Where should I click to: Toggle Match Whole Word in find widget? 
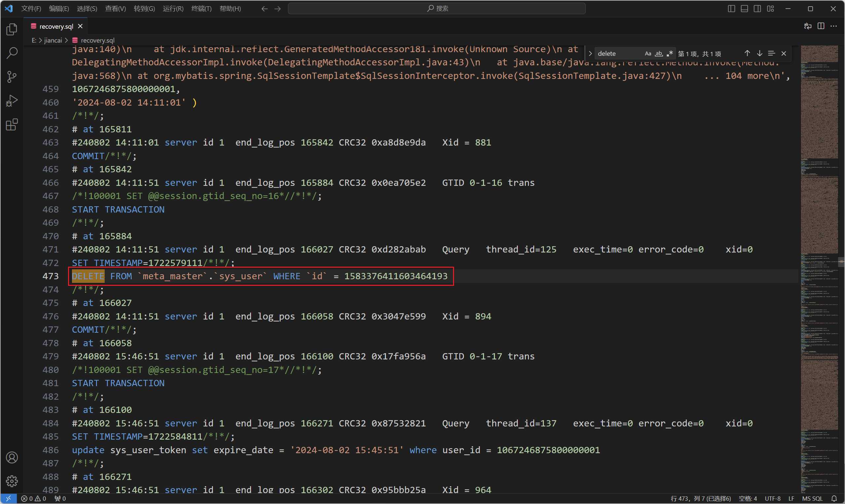pos(659,54)
